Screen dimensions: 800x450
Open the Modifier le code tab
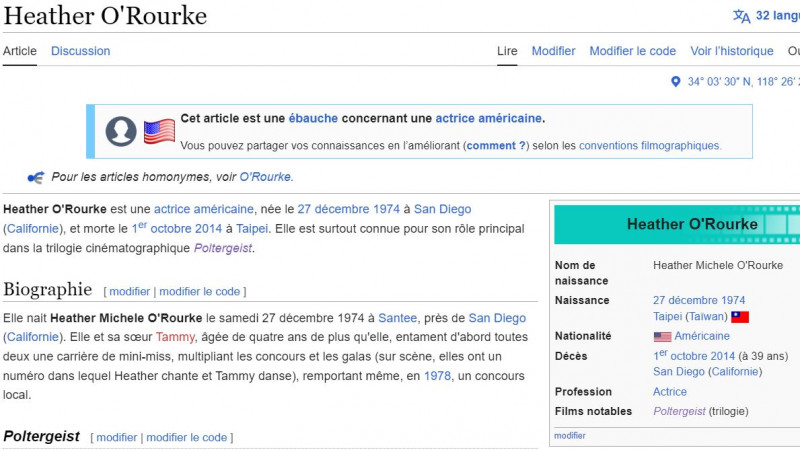632,51
